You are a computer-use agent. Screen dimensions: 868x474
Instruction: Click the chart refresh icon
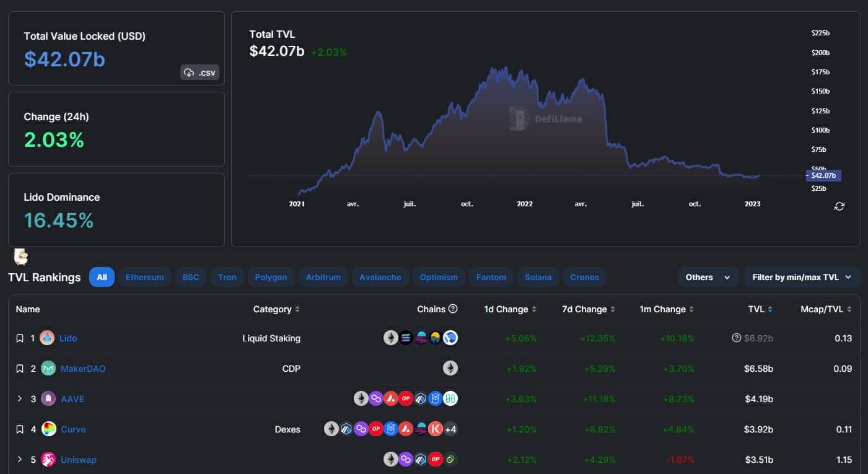[840, 206]
